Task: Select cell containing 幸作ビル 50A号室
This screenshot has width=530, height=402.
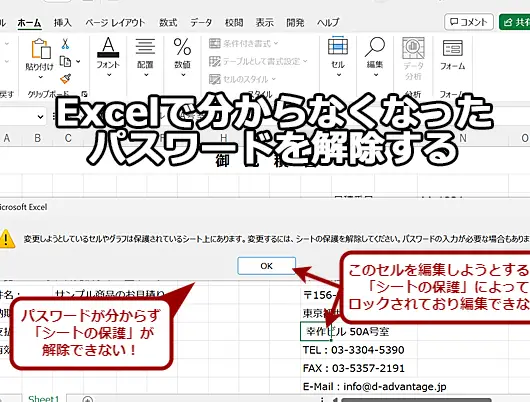Action: (x=316, y=331)
